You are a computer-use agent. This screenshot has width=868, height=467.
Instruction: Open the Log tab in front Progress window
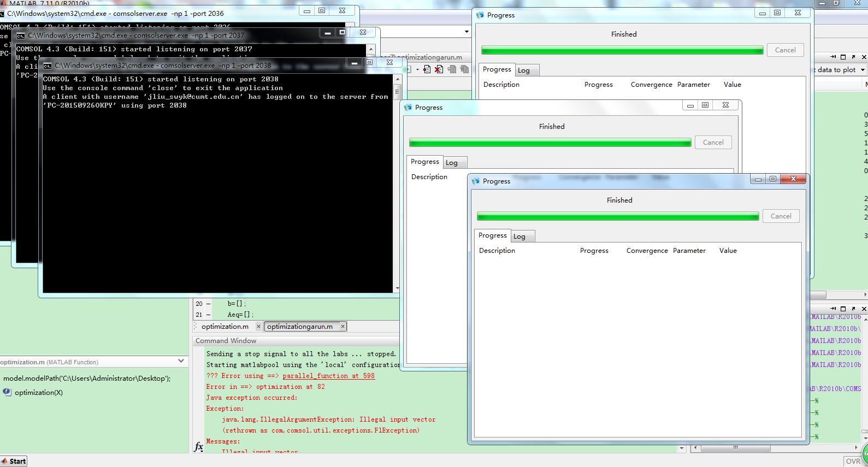tap(519, 237)
